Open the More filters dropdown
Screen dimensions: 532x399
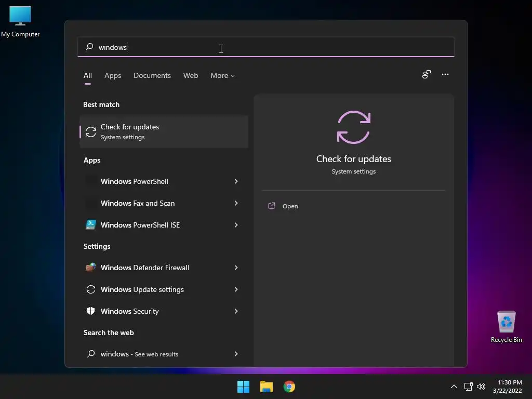pos(222,75)
